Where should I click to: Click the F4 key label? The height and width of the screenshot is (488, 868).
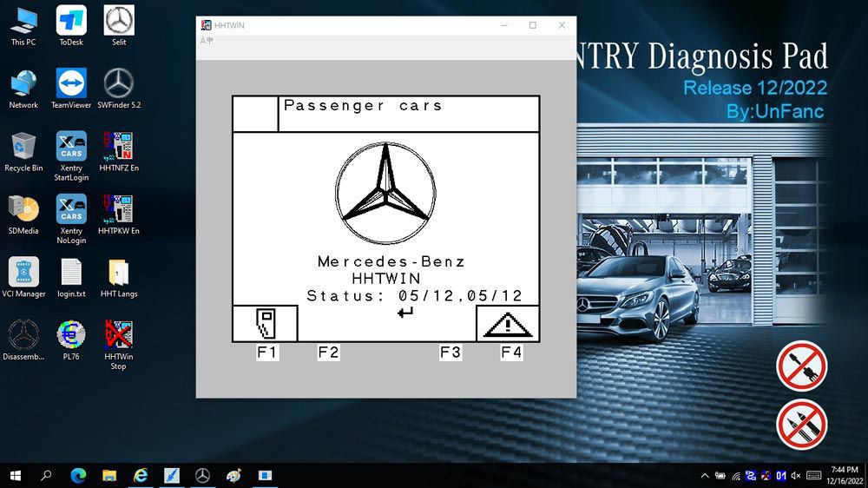click(x=511, y=353)
